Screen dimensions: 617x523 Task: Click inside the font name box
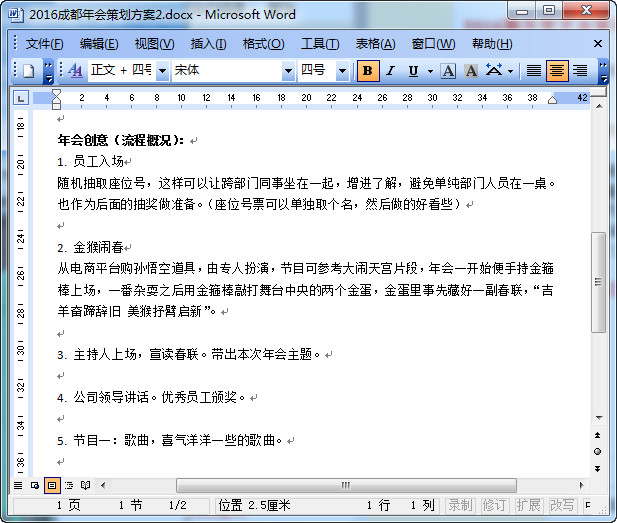[227, 71]
